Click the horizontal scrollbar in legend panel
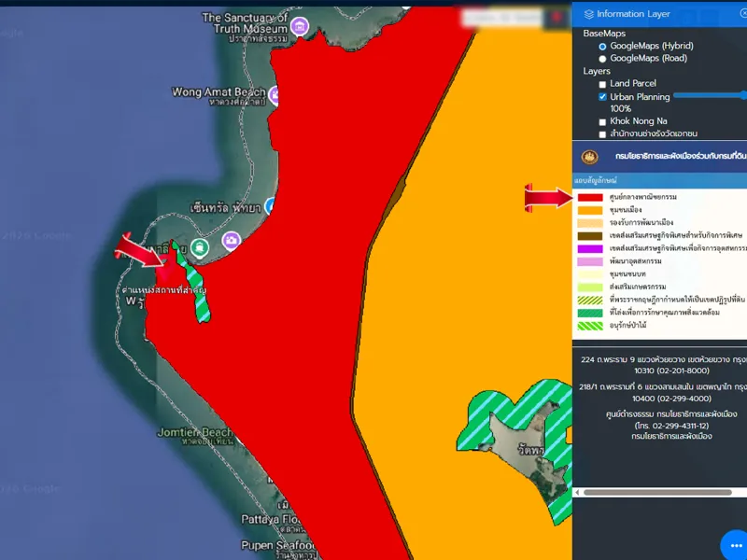747x560 pixels. point(654,492)
